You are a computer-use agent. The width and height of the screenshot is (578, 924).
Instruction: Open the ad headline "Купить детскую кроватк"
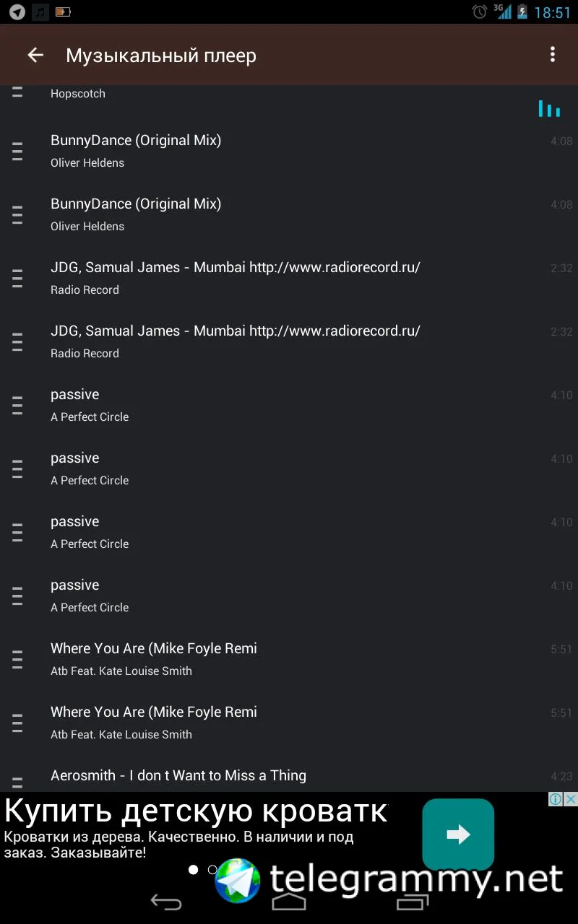click(196, 811)
